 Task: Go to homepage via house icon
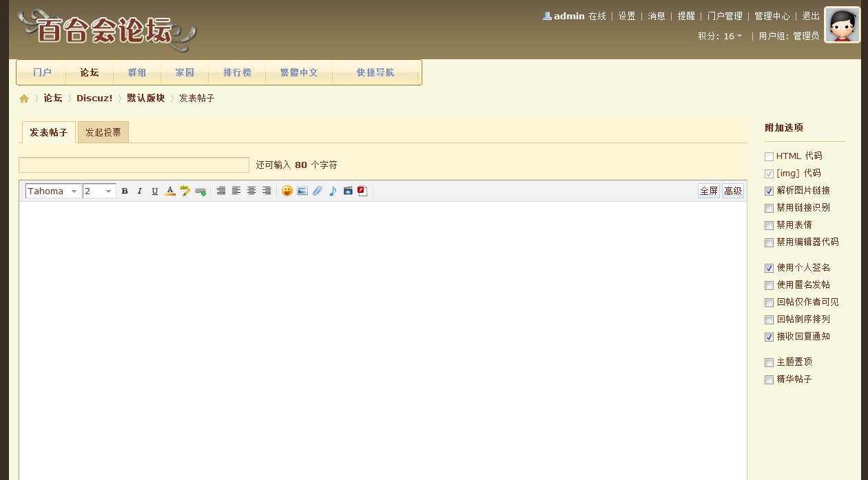(x=24, y=98)
